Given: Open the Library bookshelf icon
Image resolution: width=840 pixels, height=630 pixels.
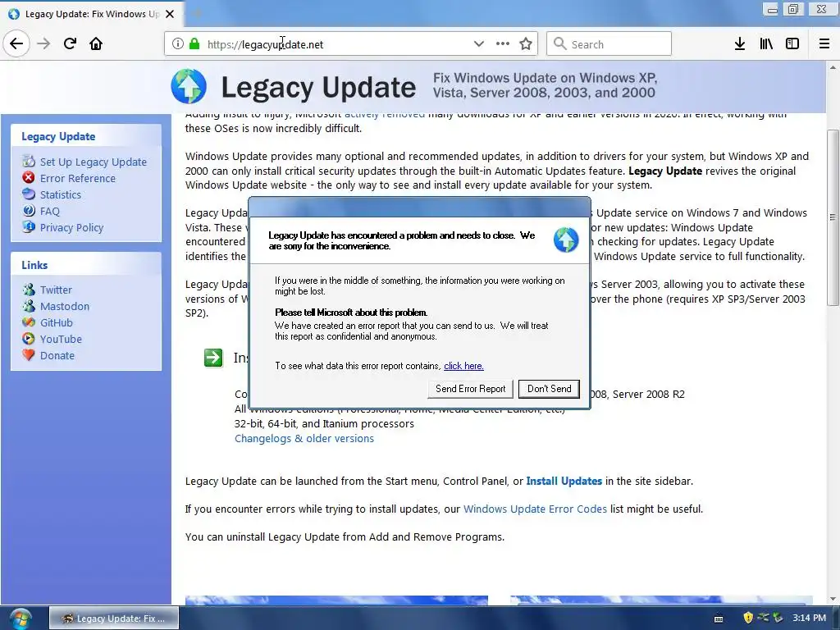Looking at the screenshot, I should pos(766,44).
